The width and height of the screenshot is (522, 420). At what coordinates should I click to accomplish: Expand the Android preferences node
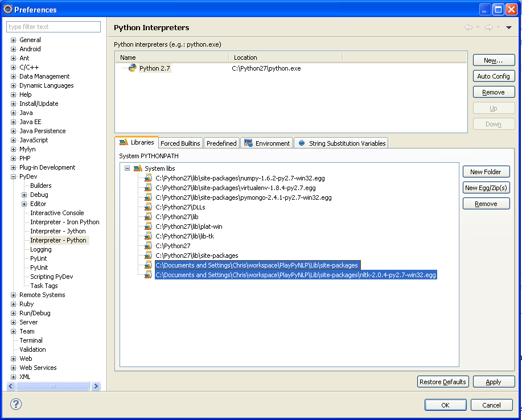(x=13, y=49)
